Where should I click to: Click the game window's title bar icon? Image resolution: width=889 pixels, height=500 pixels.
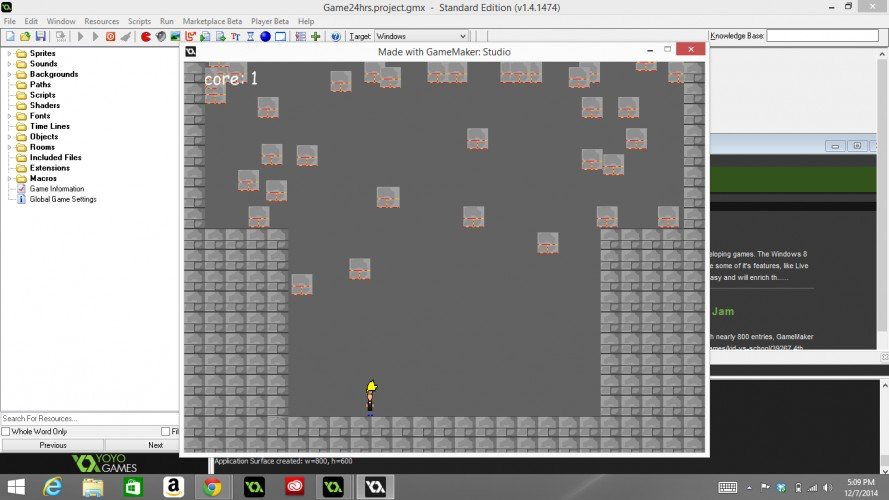pyautogui.click(x=191, y=52)
